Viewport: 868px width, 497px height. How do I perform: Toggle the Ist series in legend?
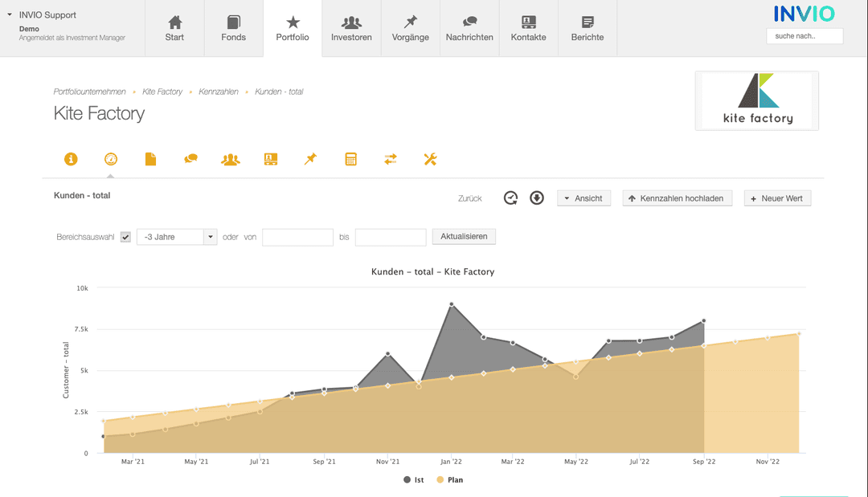tap(414, 480)
